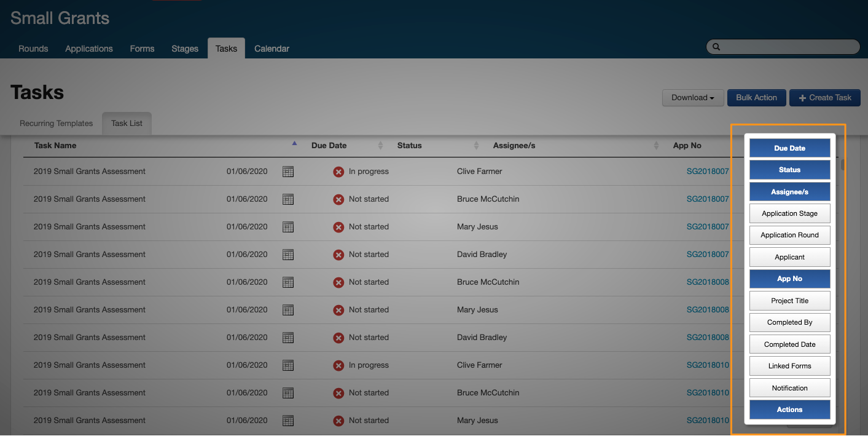The height and width of the screenshot is (436, 868).
Task: Click the search magnifier icon in top bar
Action: click(716, 47)
